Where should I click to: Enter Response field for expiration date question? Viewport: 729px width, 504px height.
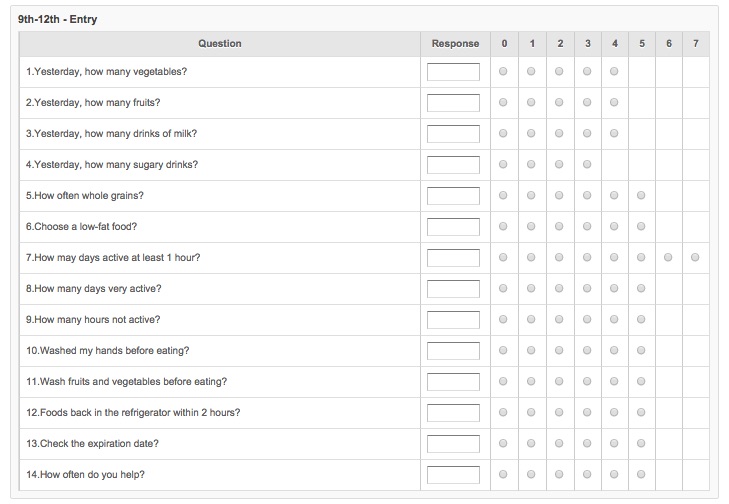[x=453, y=444]
